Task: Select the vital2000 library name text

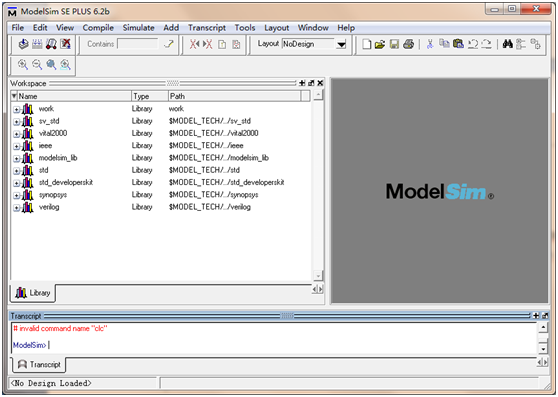Action: 53,133
